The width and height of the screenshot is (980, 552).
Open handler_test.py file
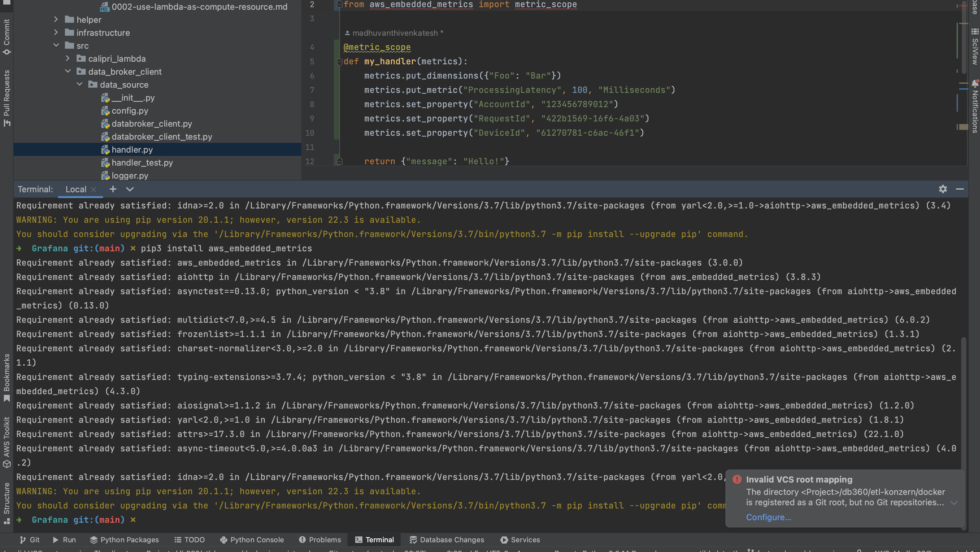click(142, 162)
